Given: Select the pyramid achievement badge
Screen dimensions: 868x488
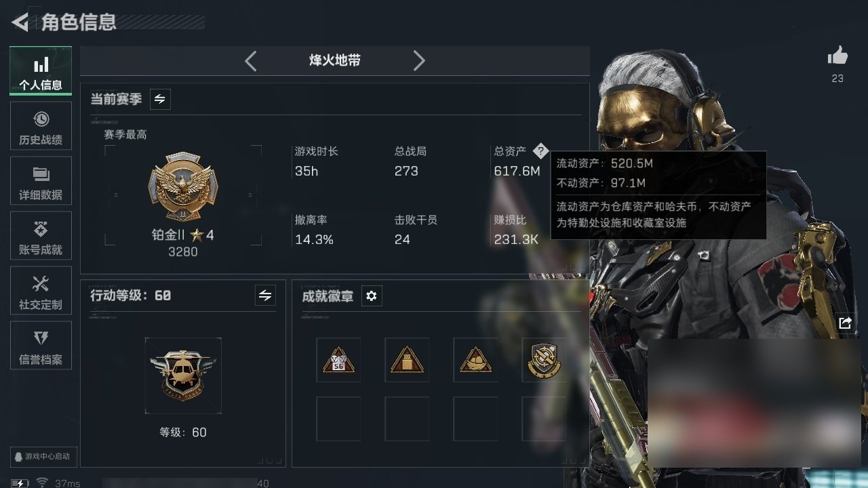Looking at the screenshot, I should (407, 360).
